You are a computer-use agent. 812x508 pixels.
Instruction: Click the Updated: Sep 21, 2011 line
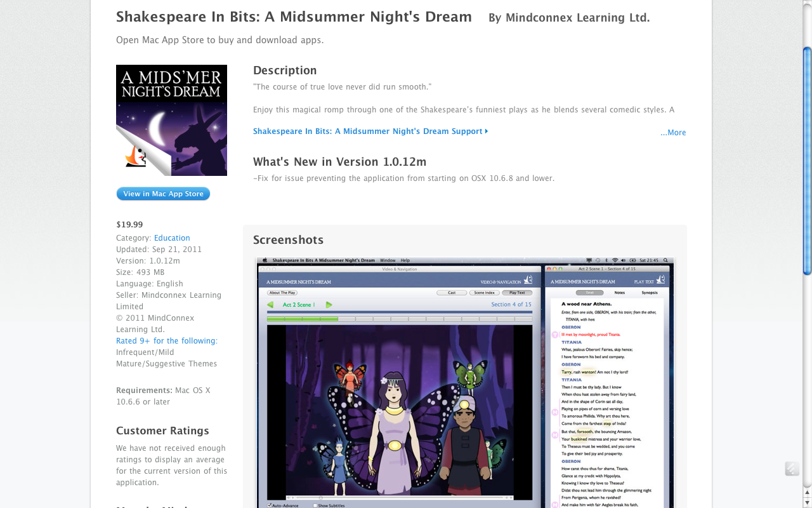pyautogui.click(x=159, y=250)
